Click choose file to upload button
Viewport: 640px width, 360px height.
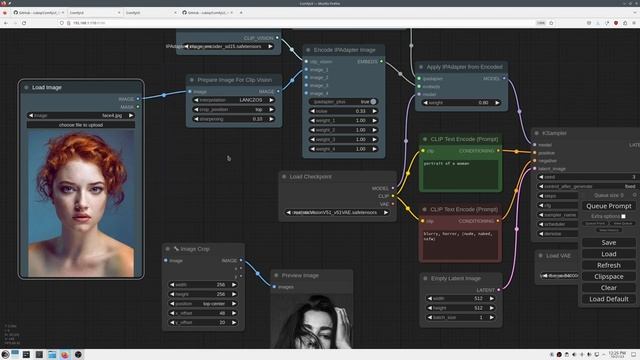tap(81, 125)
